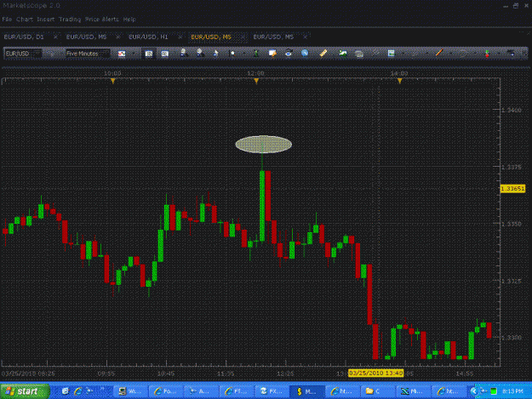The height and width of the screenshot is (399, 532).
Task: Click the 1.3375 price axis label
Action: 512,167
